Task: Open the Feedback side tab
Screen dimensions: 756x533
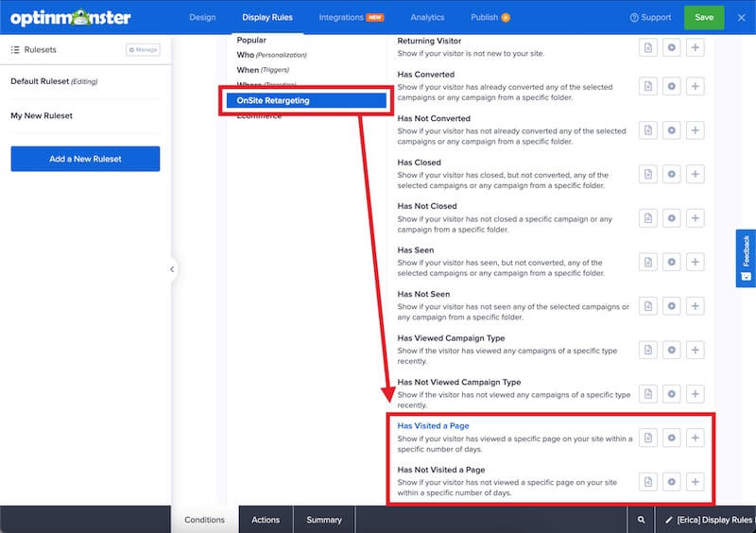Action: point(746,258)
